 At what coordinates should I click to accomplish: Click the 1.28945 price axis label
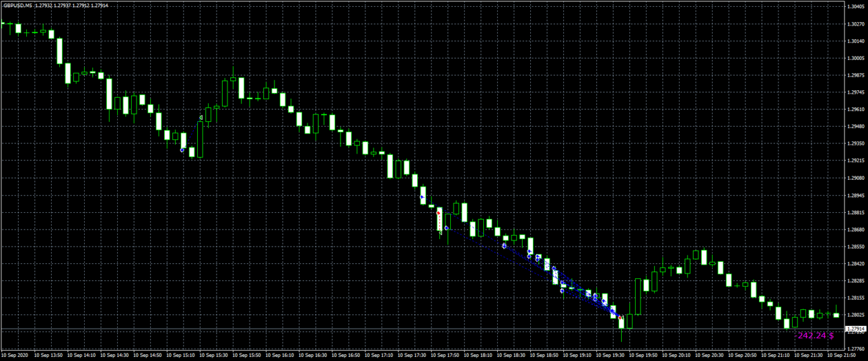pyautogui.click(x=855, y=195)
